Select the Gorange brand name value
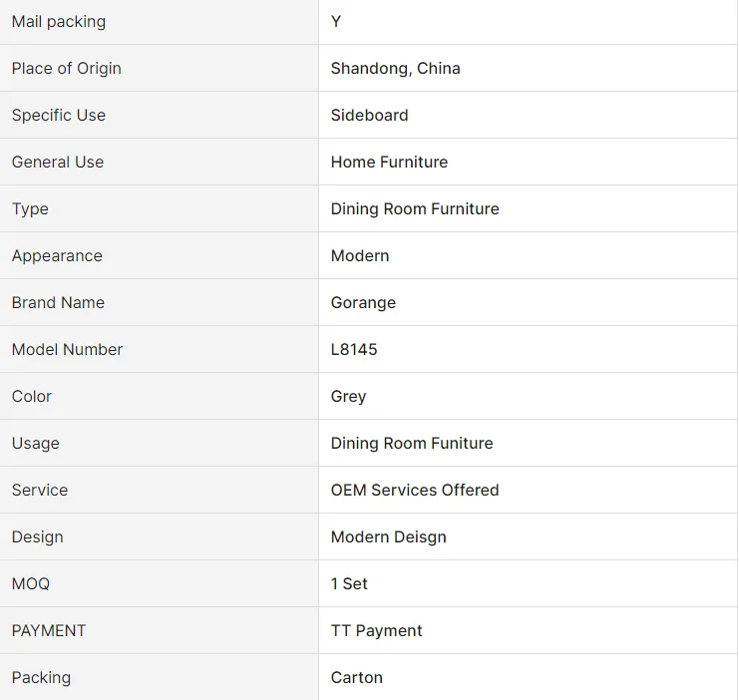 pos(363,303)
